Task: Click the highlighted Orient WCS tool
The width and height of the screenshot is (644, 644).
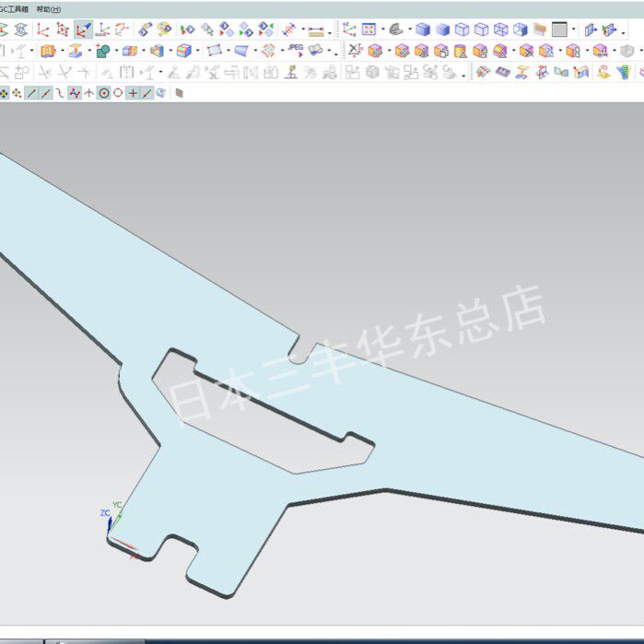Action: tap(83, 29)
